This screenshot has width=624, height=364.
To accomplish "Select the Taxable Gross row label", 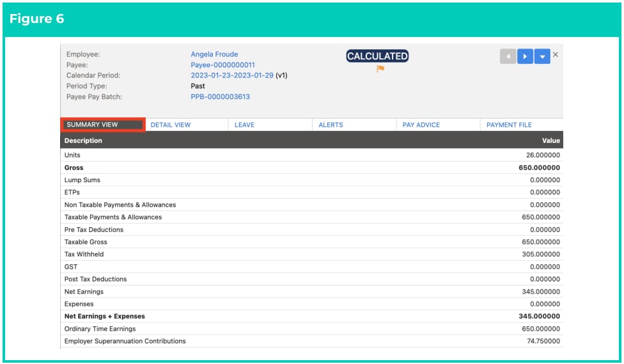I will tap(86, 242).
